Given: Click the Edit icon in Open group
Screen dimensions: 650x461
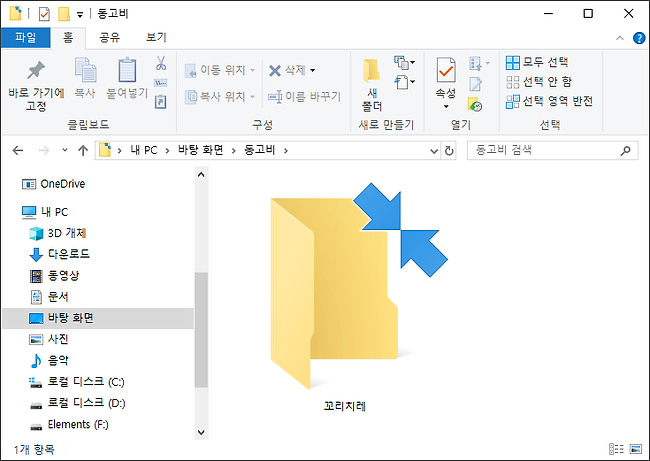Looking at the screenshot, I should coord(475,84).
